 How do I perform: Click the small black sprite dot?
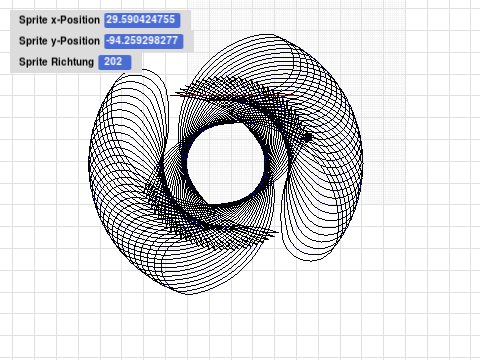pos(308,137)
